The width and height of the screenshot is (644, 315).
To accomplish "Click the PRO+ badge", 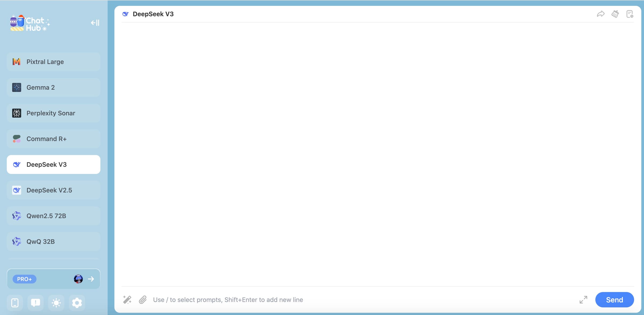I will pyautogui.click(x=24, y=279).
